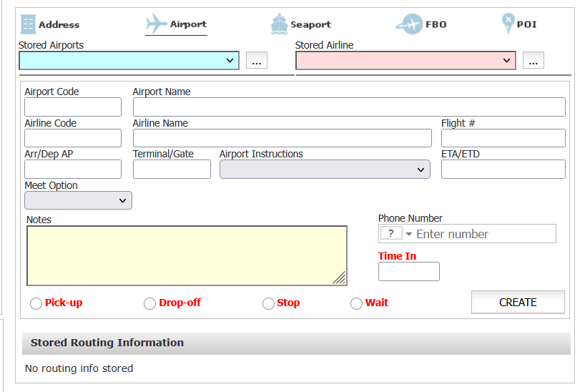Open the Stored Airports dropdown
This screenshot has height=392, width=585.
pyautogui.click(x=129, y=61)
